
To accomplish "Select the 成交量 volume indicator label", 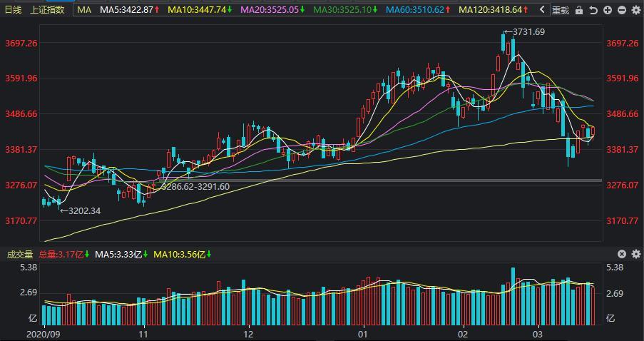I will (x=20, y=254).
